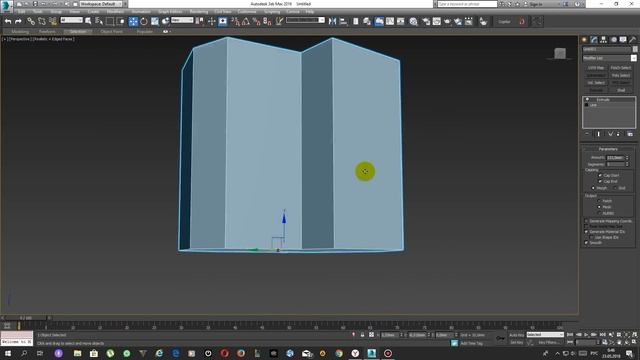This screenshot has width=640, height=360.
Task: Open the Modifiers menu
Action: coord(115,12)
